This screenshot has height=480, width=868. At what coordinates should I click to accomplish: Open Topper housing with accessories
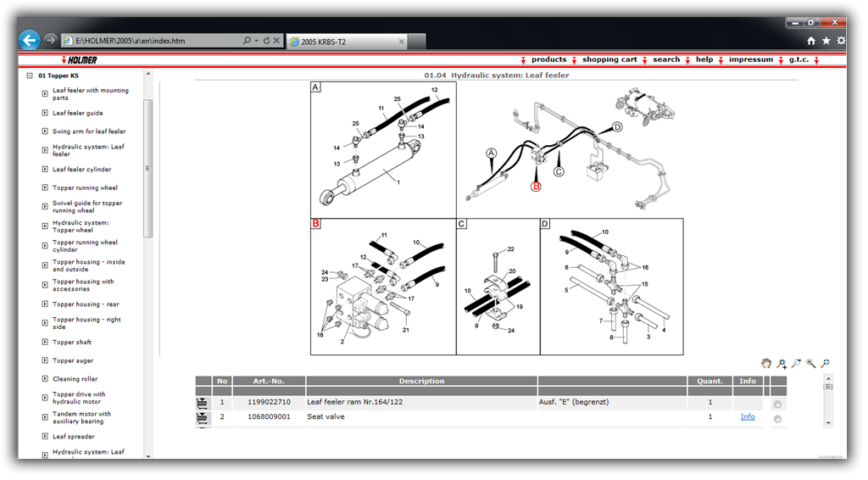[x=83, y=285]
